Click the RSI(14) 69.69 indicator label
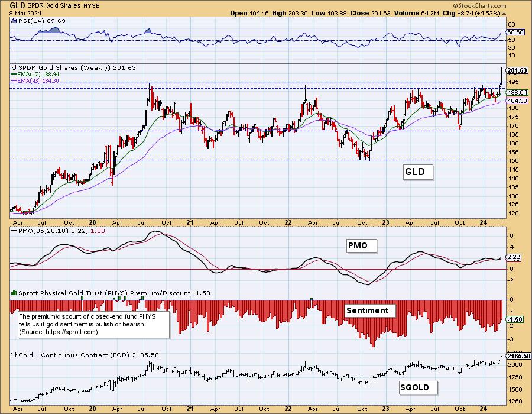 click(x=41, y=21)
